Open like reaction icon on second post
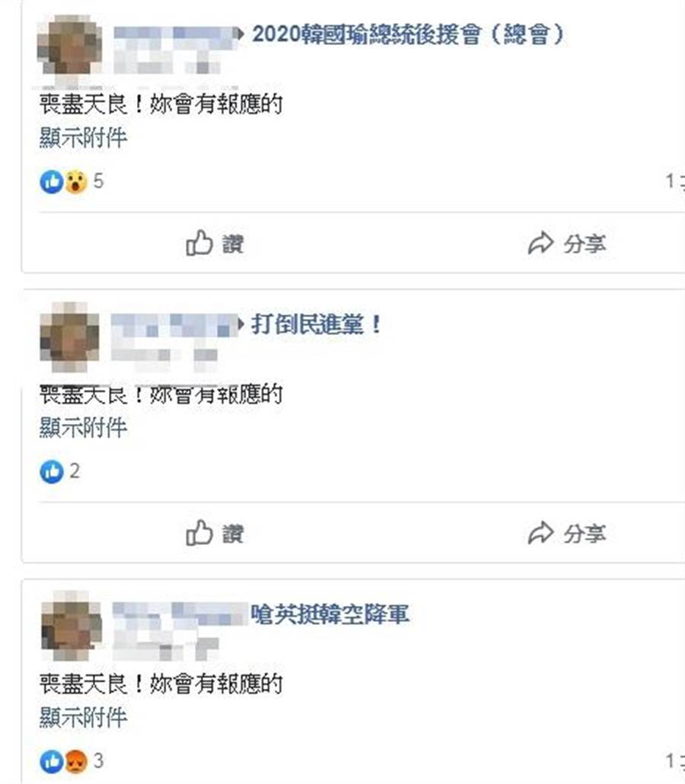685x784 pixels. click(x=52, y=471)
